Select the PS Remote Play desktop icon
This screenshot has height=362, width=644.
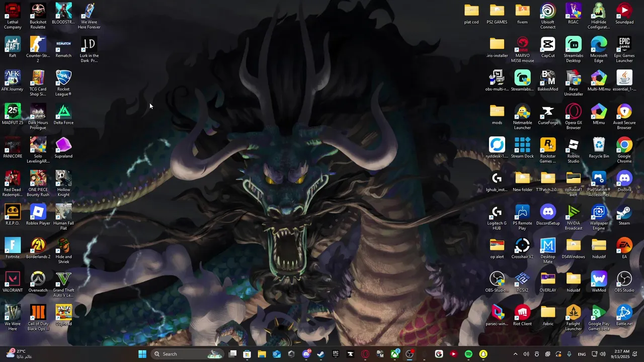click(522, 218)
